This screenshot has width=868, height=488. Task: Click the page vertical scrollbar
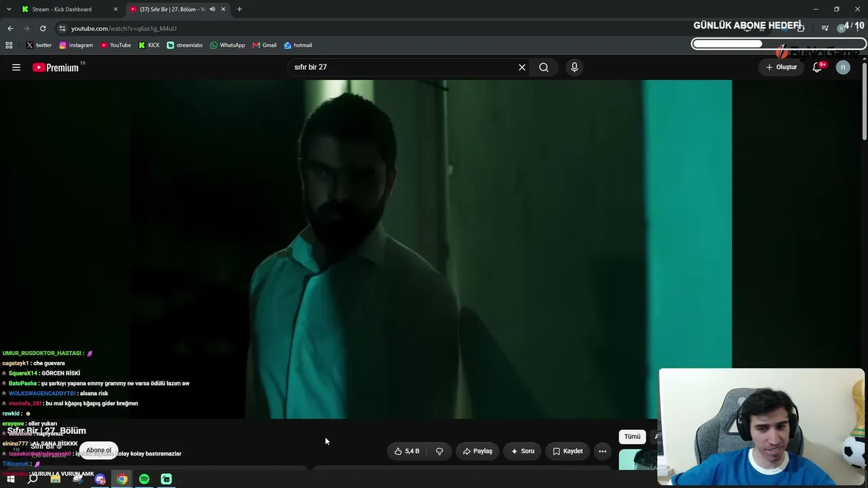(865, 102)
